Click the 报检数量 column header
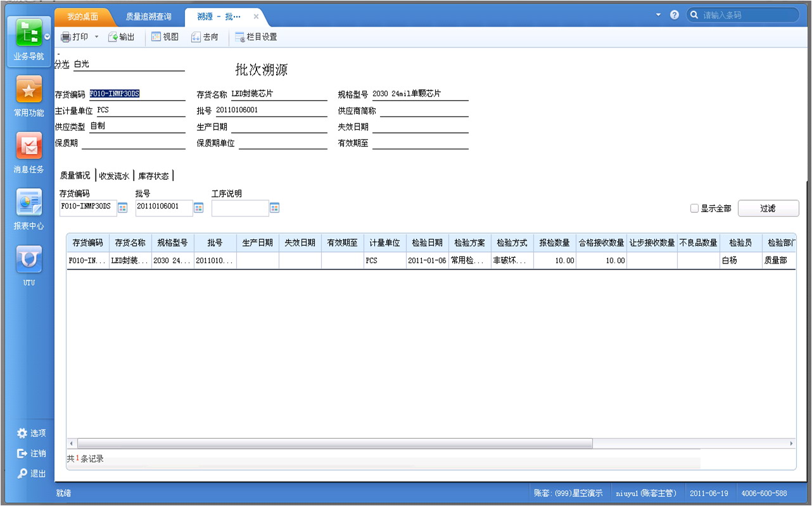Viewport: 812px width, 506px height. 554,243
